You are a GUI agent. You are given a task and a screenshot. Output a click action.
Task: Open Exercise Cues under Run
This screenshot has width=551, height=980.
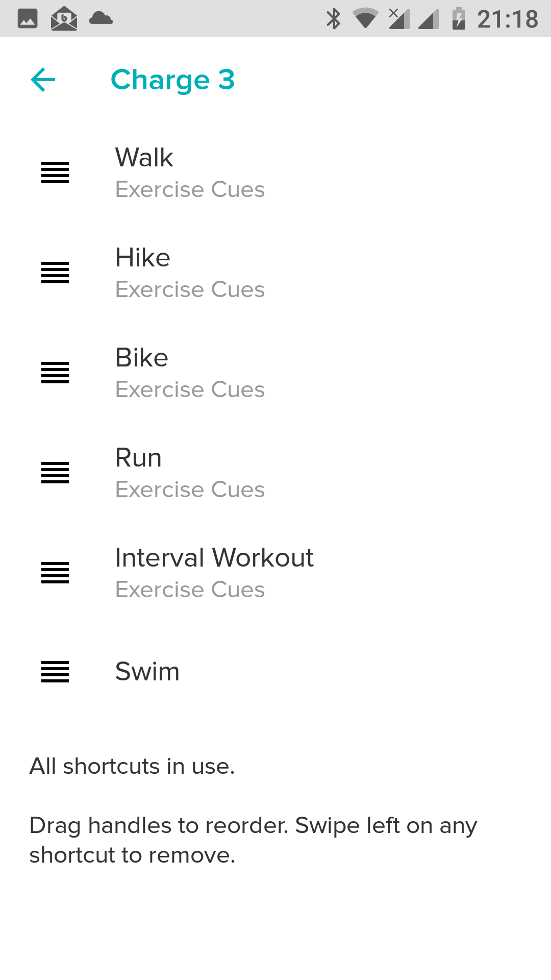190,490
